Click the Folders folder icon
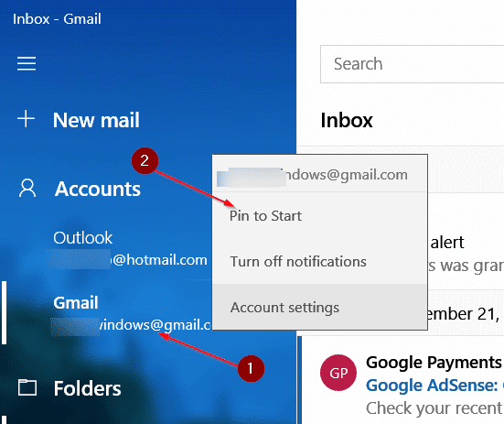Viewport: 504px width, 424px height. [27, 387]
